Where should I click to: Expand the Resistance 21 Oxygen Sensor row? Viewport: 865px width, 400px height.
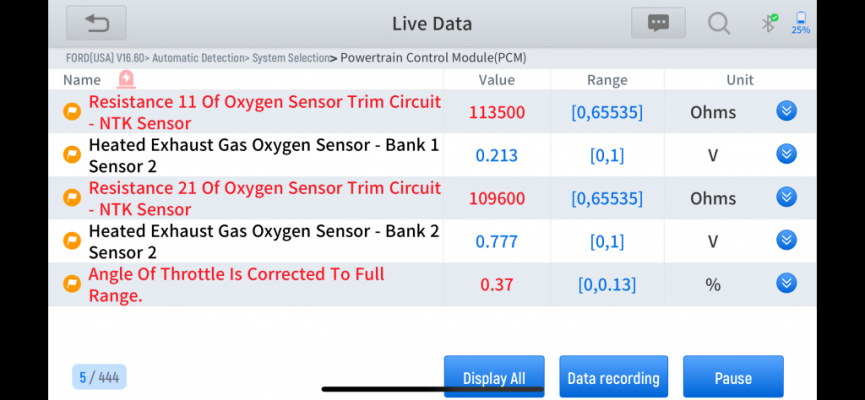pos(786,197)
